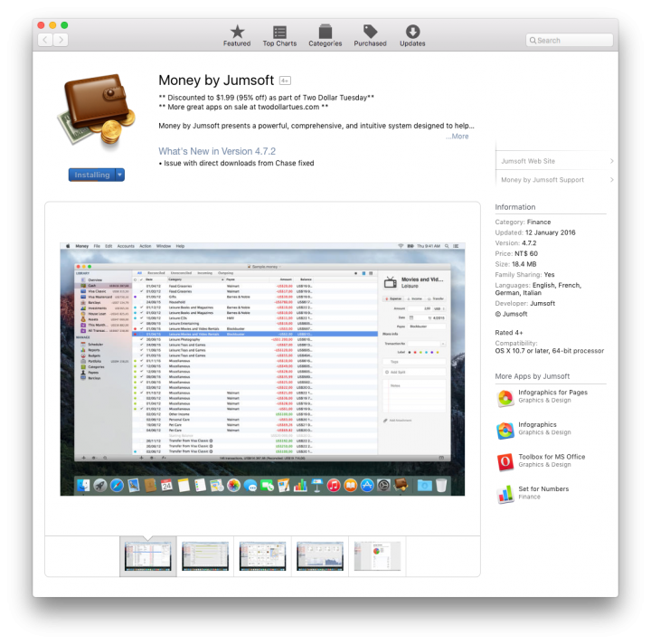Click the red close window button
651x644 pixels.
(41, 25)
